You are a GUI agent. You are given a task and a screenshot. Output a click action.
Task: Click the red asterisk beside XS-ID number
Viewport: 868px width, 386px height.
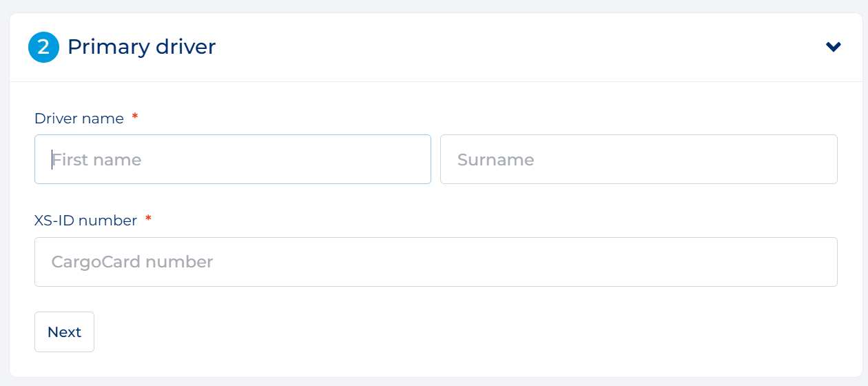(x=148, y=219)
